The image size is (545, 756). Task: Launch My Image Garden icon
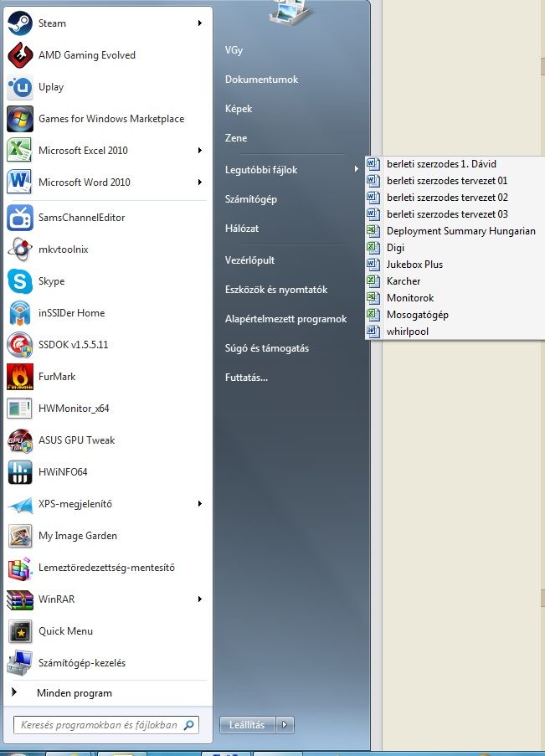(x=20, y=536)
